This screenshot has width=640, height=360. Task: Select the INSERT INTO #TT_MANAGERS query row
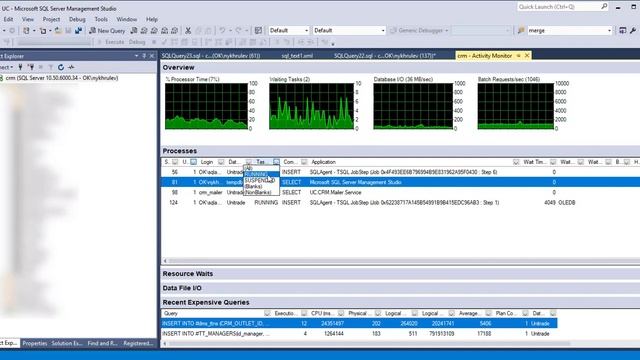[359, 333]
